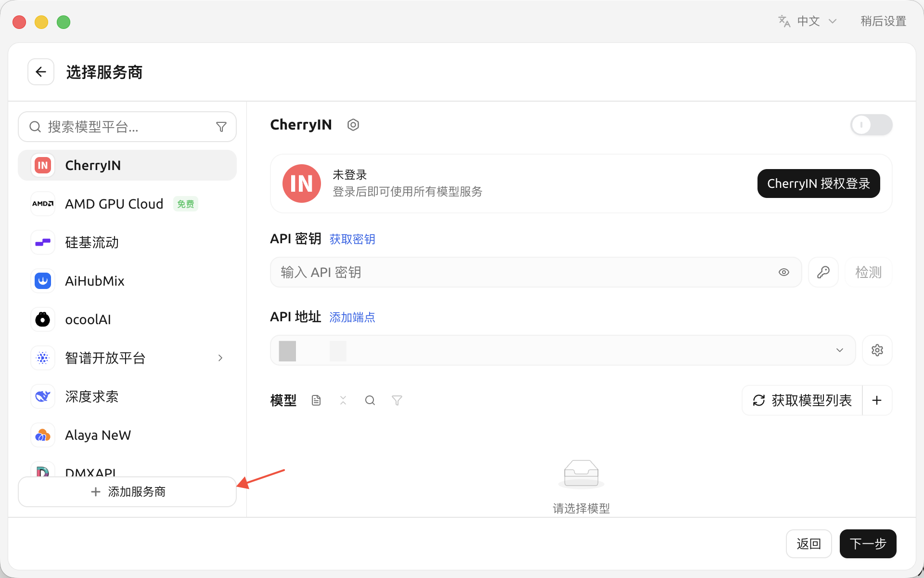Click the ocoolAI logo icon
Viewport: 924px width, 578px height.
pos(43,319)
